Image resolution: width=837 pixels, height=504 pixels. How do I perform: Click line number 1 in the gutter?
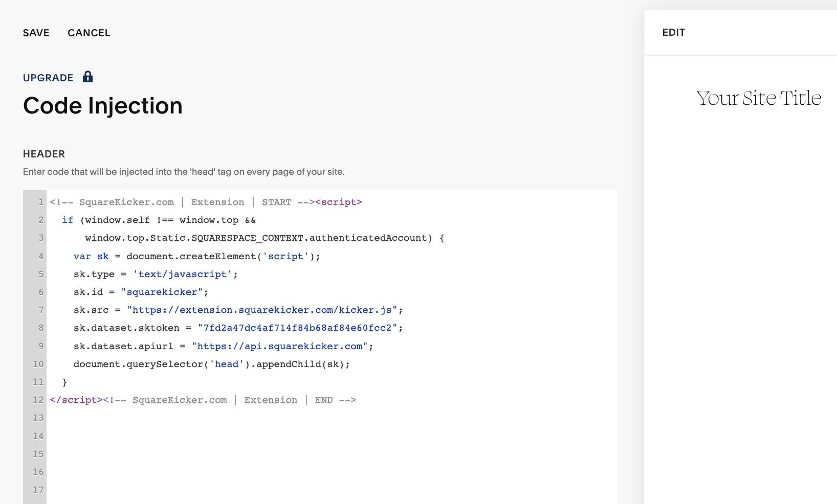(41, 202)
